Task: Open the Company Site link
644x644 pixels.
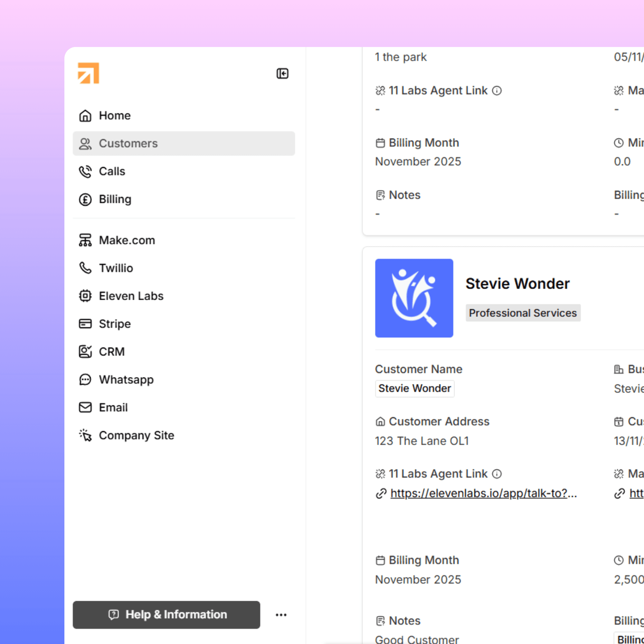Action: coord(136,435)
